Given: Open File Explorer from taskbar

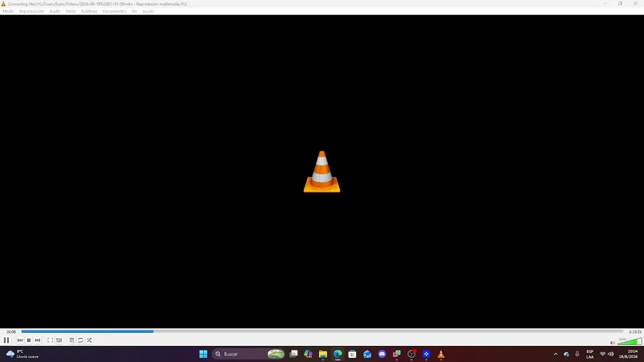Looking at the screenshot, I should coord(323,354).
